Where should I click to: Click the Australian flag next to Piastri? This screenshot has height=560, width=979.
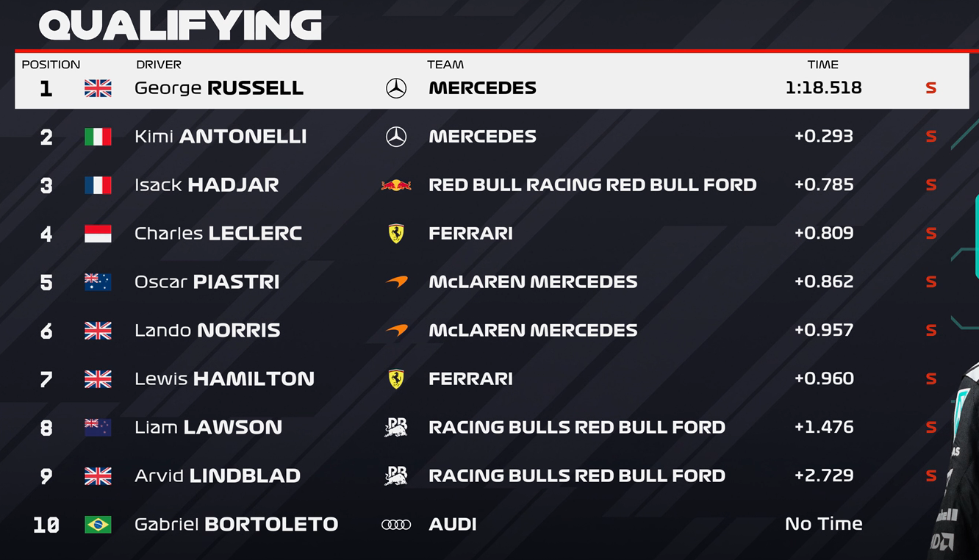pos(98,282)
